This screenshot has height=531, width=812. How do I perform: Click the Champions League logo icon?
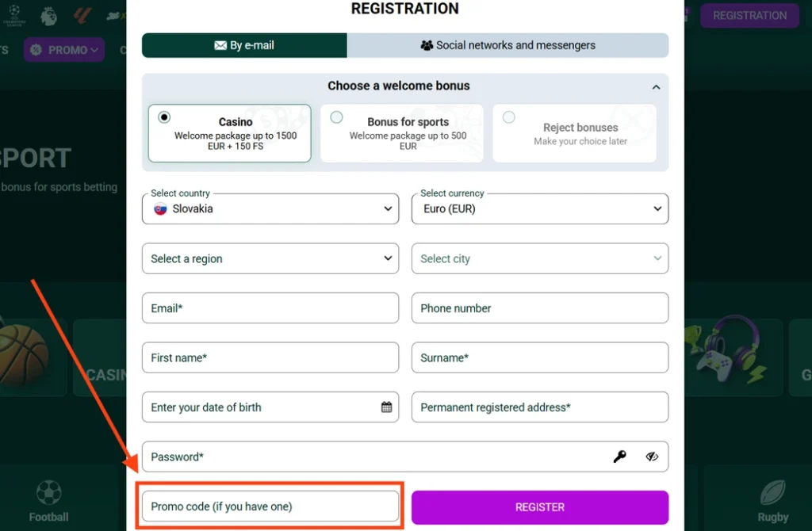tap(14, 14)
